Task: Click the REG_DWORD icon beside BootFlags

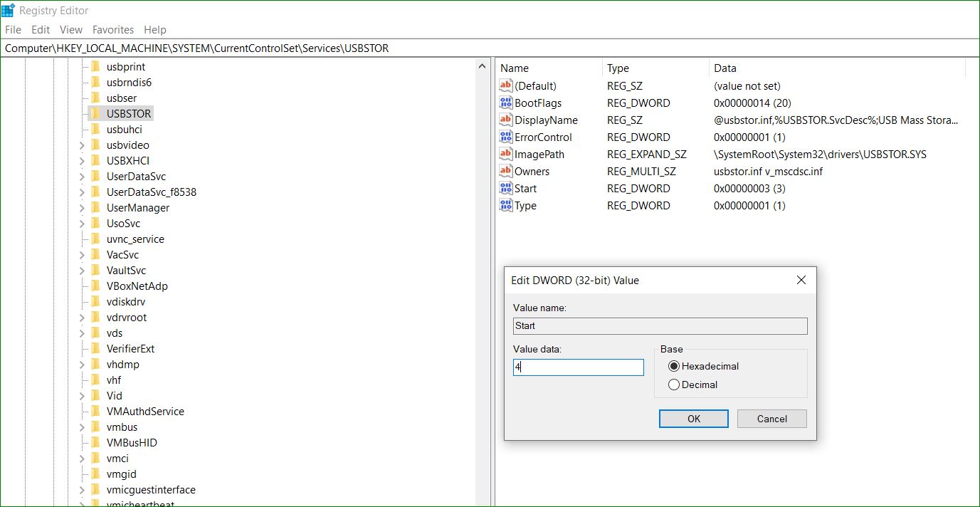Action: point(505,103)
